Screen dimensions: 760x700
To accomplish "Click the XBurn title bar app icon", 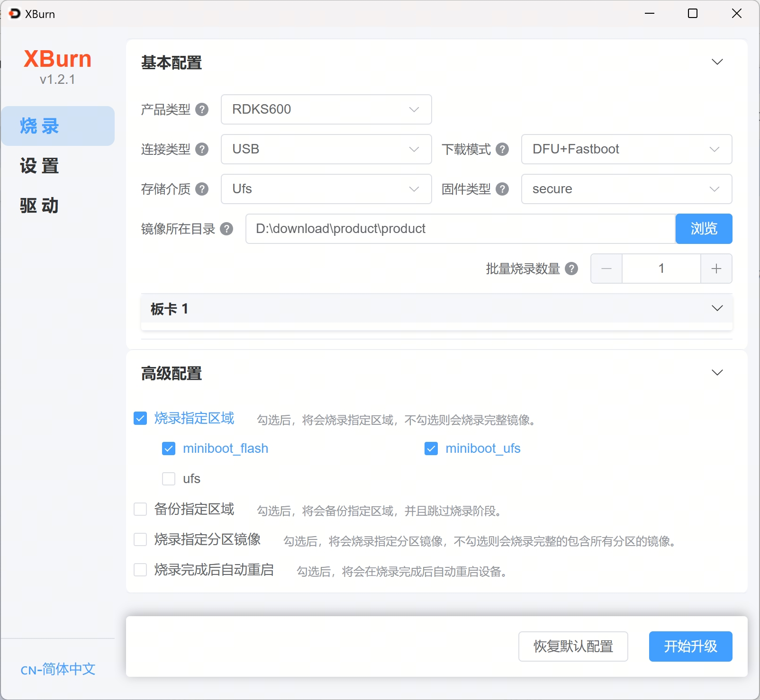I will 15,14.
